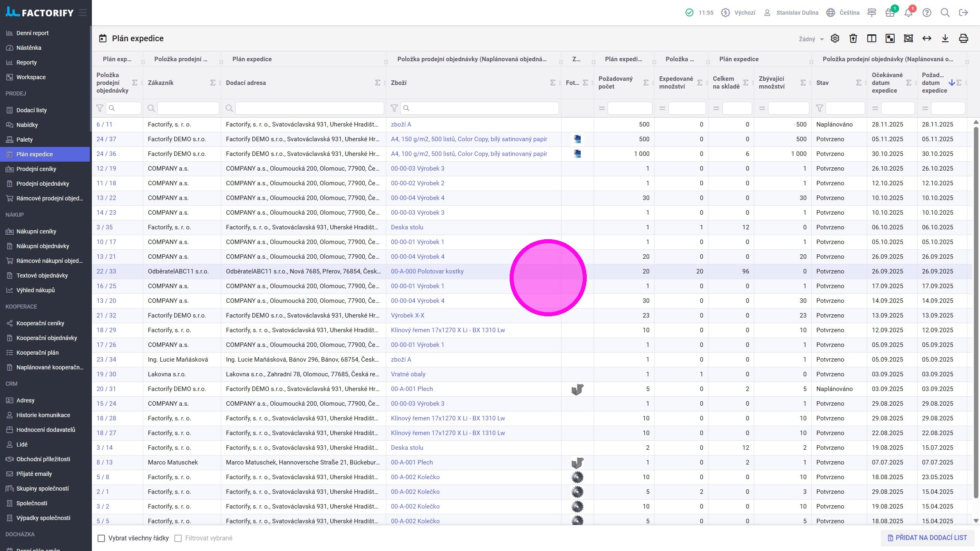980x551 pixels.
Task: Open Dodací listy in sidebar
Action: [31, 110]
